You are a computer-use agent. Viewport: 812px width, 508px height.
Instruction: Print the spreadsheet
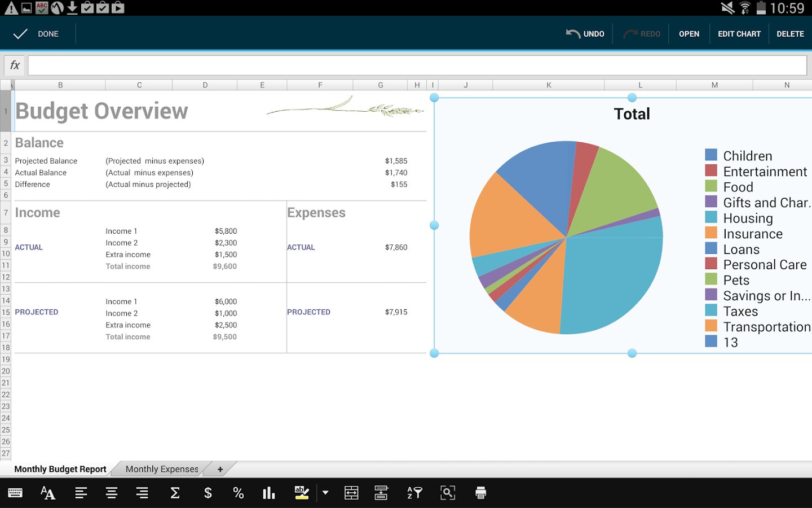coord(480,493)
